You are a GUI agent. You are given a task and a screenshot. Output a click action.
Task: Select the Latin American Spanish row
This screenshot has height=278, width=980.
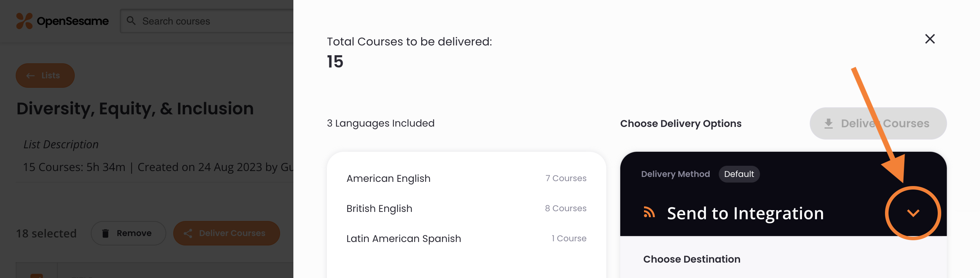pyautogui.click(x=466, y=238)
